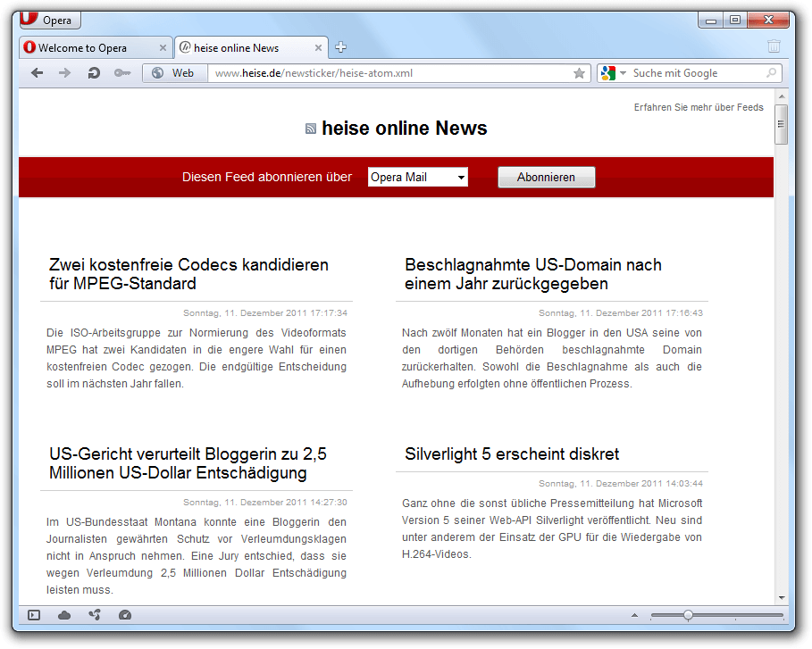Click the address bar URL field

(x=390, y=73)
